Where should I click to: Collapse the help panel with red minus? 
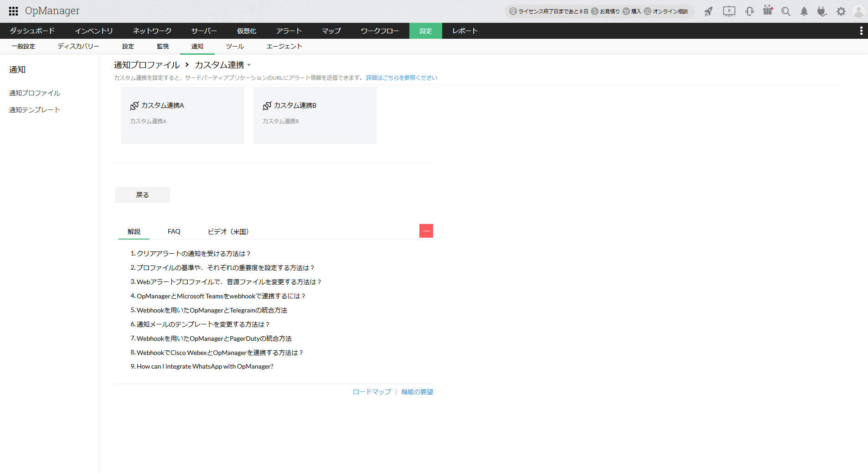[x=426, y=231]
